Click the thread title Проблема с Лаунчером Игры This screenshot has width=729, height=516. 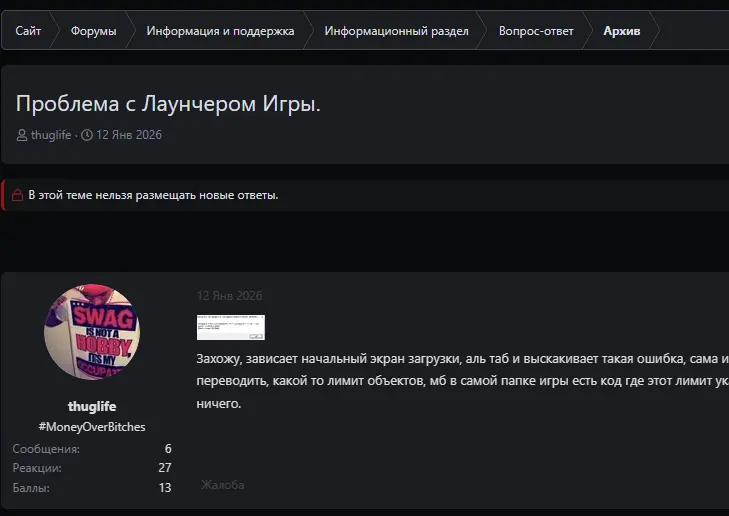click(168, 104)
